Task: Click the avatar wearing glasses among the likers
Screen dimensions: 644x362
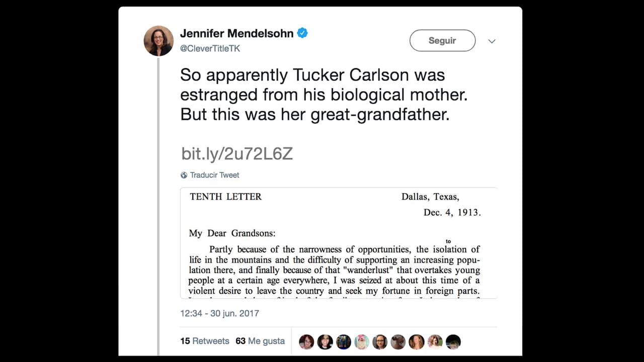Action: [x=380, y=341]
